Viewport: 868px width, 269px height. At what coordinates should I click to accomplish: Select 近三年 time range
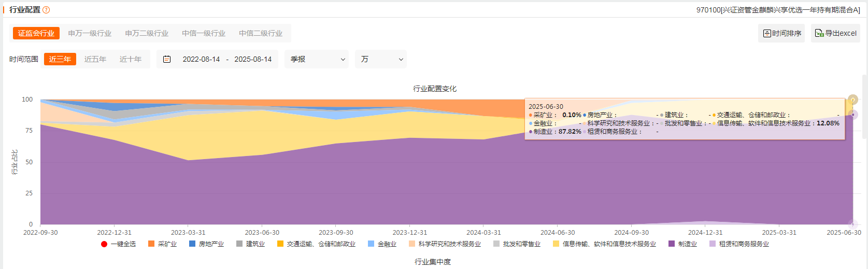pyautogui.click(x=60, y=59)
